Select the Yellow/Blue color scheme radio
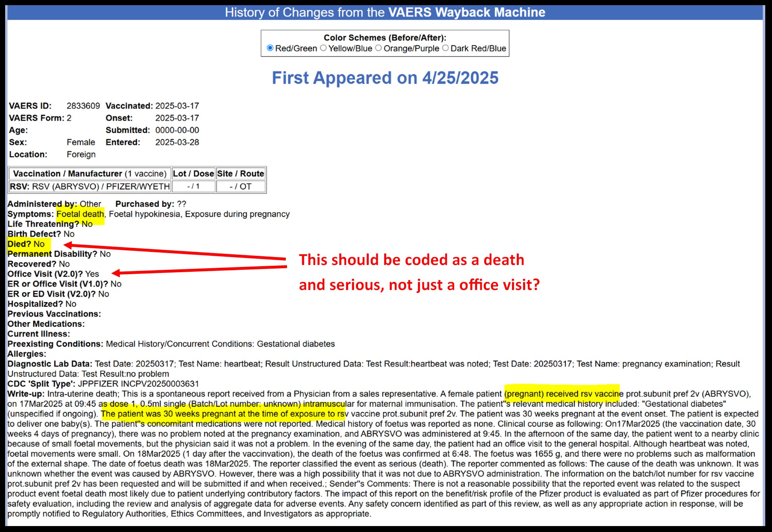772x532 pixels. tap(323, 48)
